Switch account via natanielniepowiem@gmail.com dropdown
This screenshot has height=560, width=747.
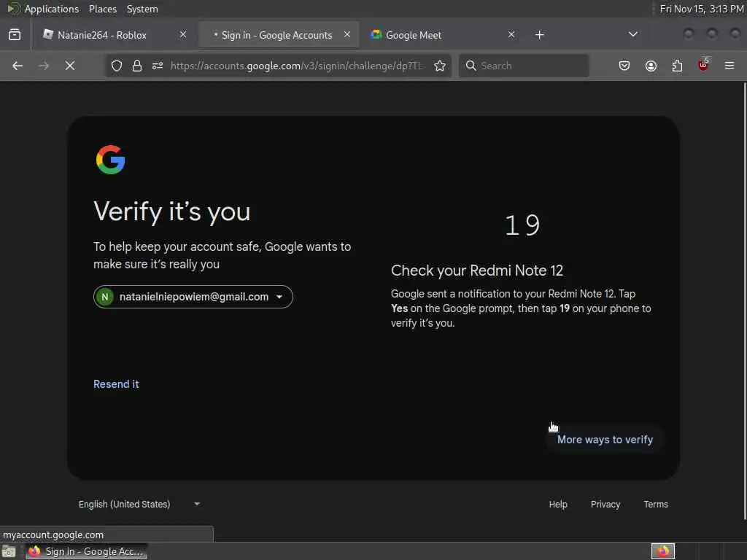(x=193, y=297)
